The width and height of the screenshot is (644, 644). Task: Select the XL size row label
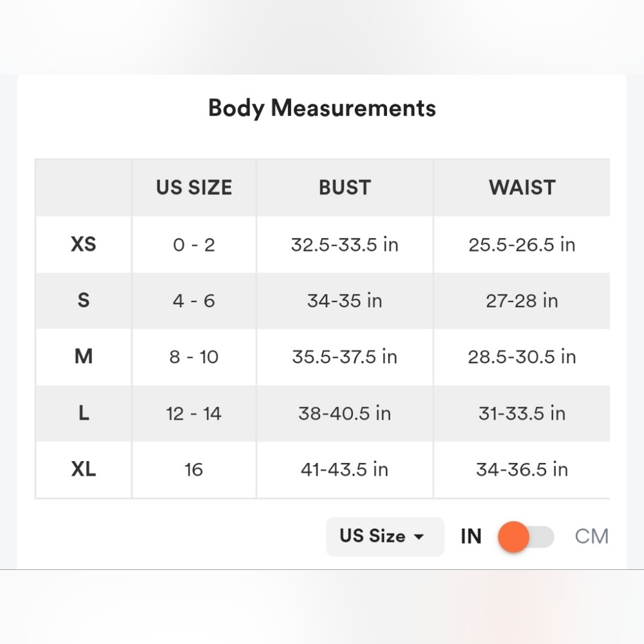click(83, 469)
